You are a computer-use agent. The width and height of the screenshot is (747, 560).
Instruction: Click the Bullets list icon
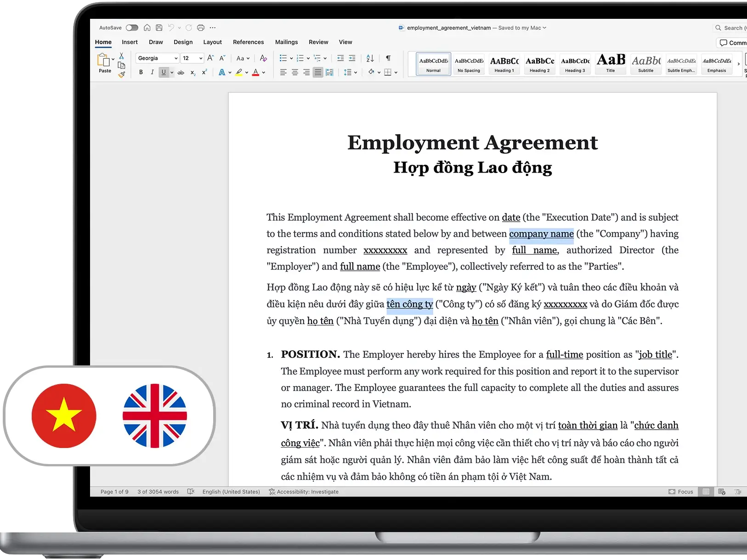tap(283, 58)
